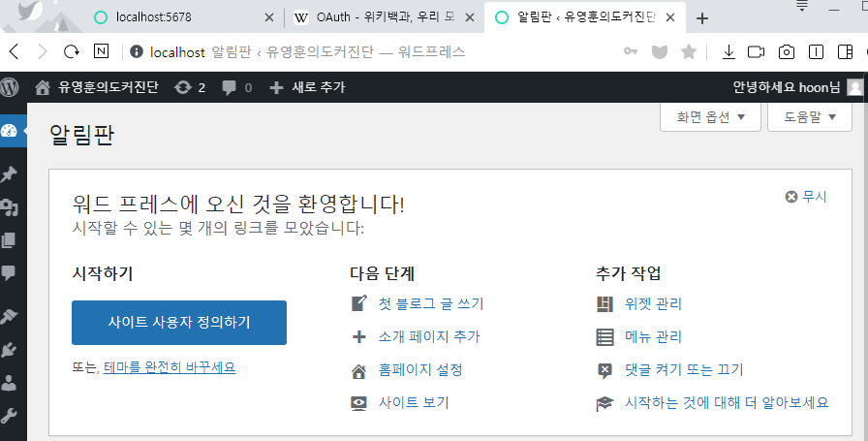Image resolution: width=868 pixels, height=441 pixels.
Task: Open the 첫 블로그 글 쓰기 link
Action: point(431,303)
